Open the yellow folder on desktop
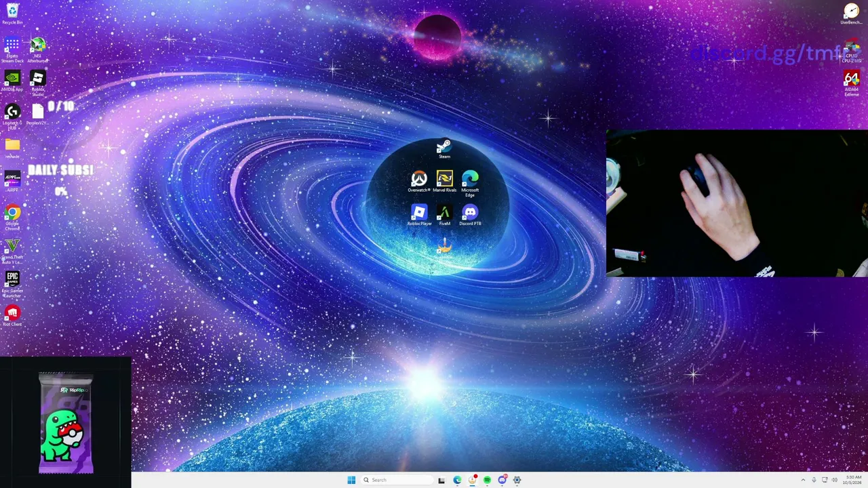Screen dimensions: 868x488 [x=12, y=148]
